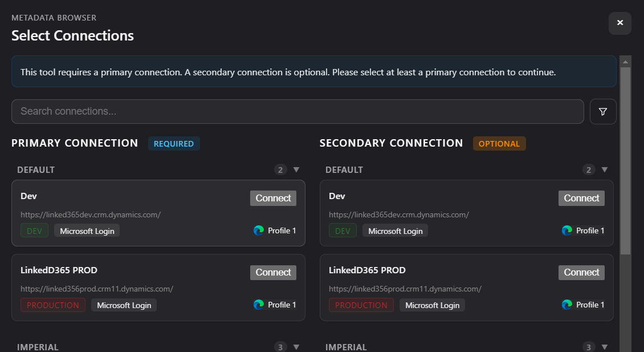This screenshot has height=352, width=644.
Task: Click secondary IMPERIAL group header label
Action: 346,347
